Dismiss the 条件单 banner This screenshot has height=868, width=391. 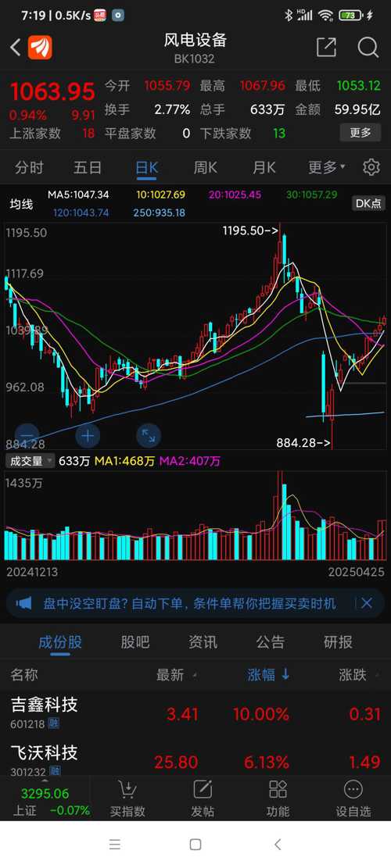click(x=366, y=603)
